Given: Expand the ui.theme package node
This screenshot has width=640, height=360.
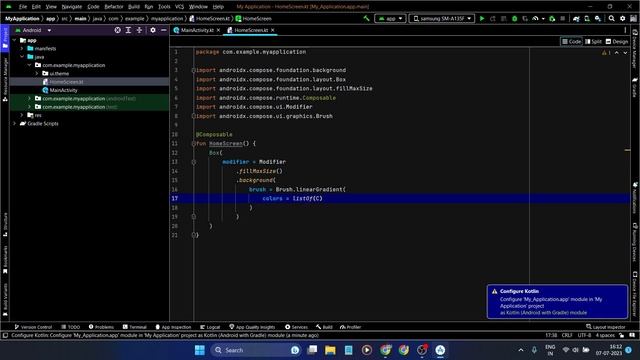Looking at the screenshot, I should tap(37, 73).
